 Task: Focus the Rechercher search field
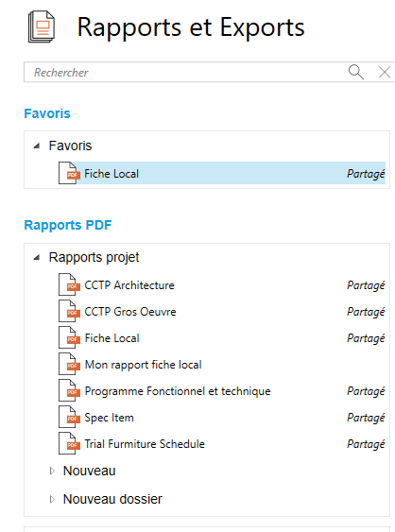(x=185, y=72)
